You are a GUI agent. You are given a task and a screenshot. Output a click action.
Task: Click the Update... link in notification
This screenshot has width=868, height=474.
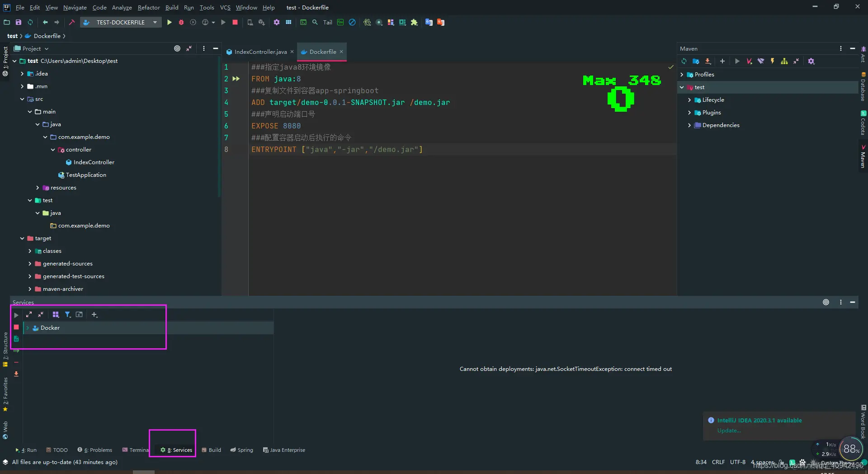click(729, 431)
